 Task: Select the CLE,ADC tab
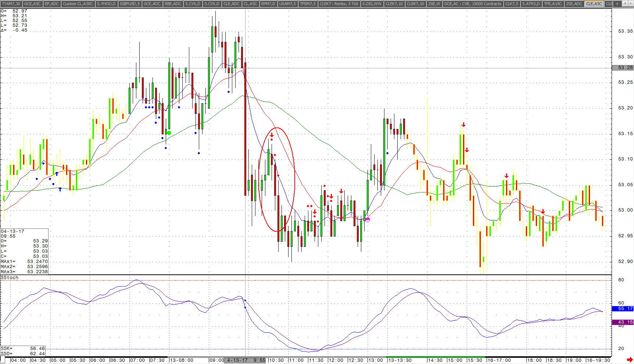(232, 4)
